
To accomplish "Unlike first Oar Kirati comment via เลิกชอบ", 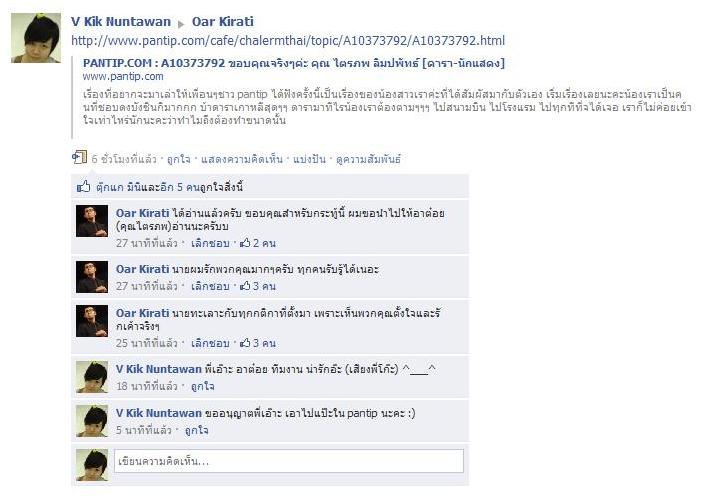I will click(210, 243).
